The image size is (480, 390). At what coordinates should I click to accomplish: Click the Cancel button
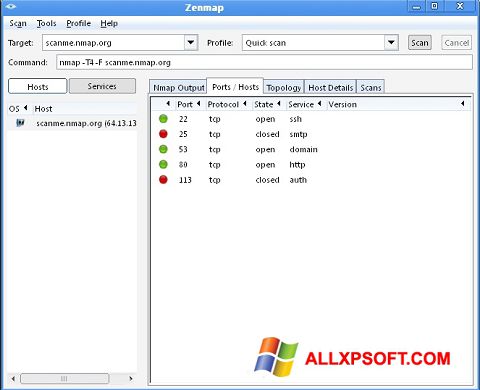[x=456, y=43]
